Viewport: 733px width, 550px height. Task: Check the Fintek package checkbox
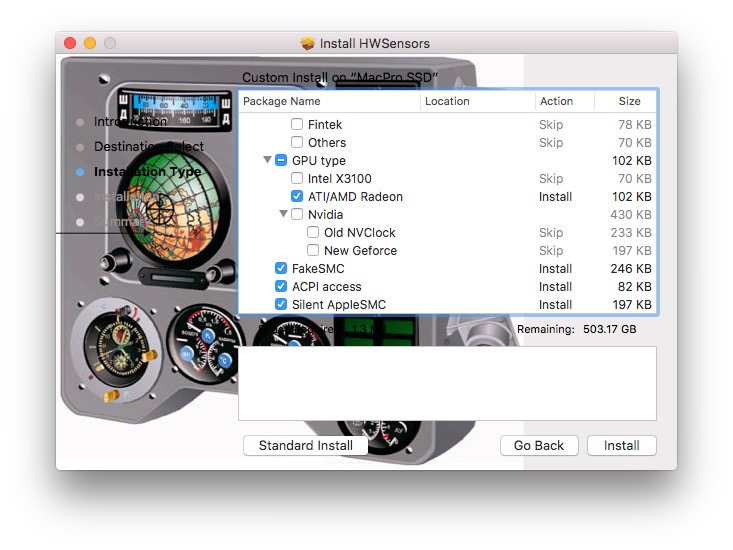tap(297, 124)
